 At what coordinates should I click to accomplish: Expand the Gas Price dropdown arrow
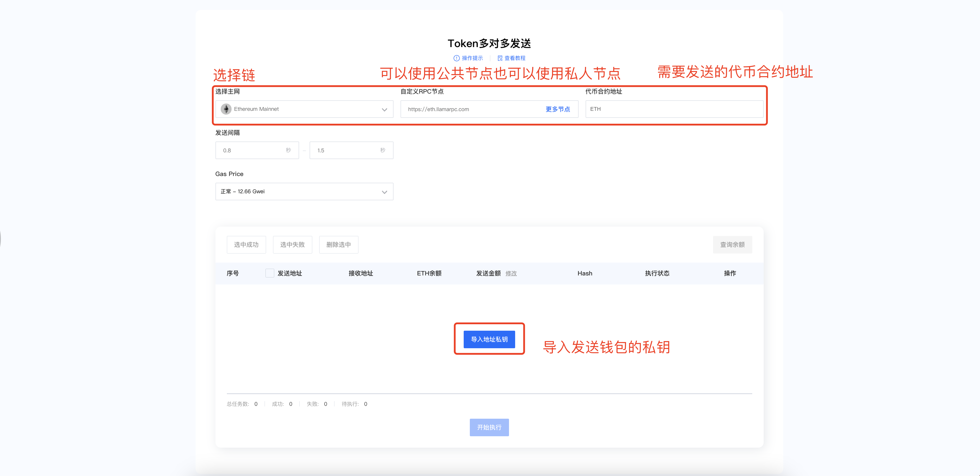point(384,192)
